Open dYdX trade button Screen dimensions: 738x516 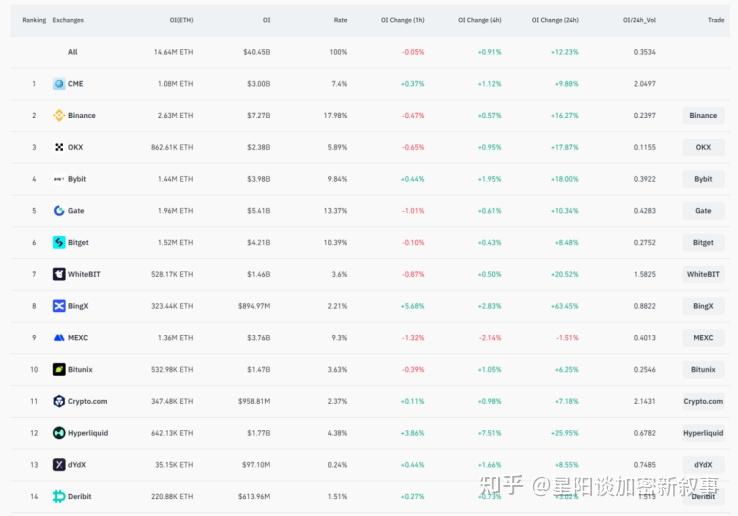click(703, 465)
